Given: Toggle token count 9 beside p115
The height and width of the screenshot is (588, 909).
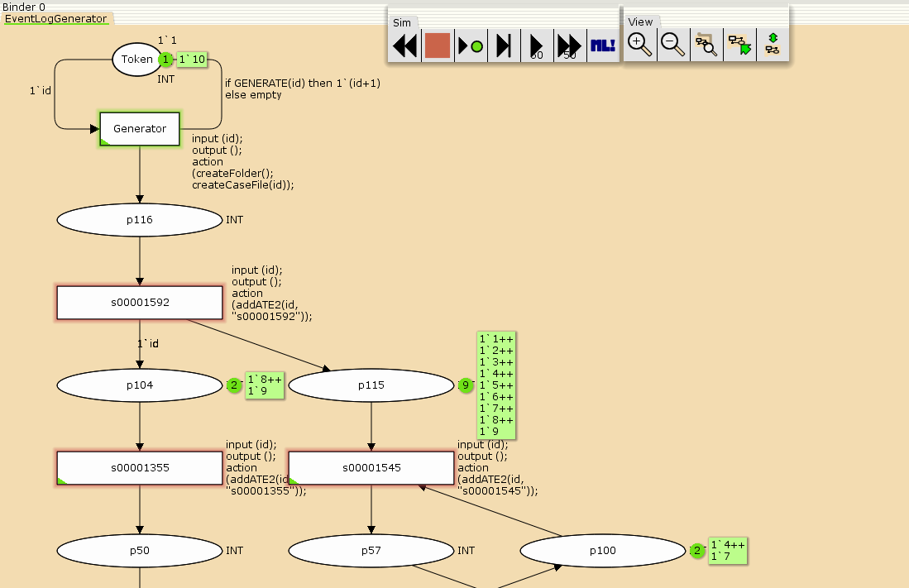Looking at the screenshot, I should [x=466, y=385].
